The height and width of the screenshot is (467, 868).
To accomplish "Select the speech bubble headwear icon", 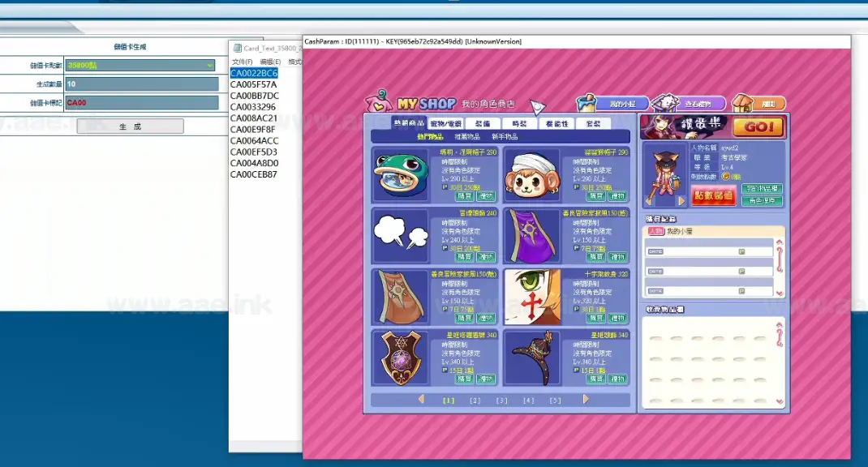I will [x=399, y=235].
